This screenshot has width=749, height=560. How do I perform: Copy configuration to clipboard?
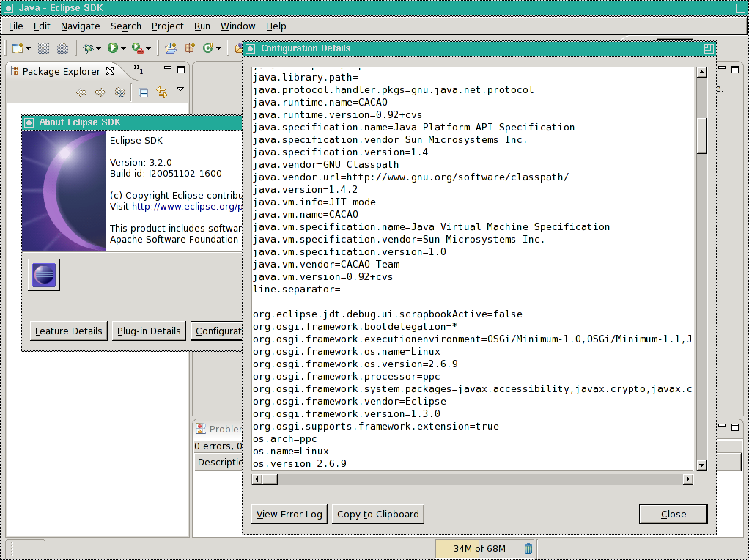click(x=378, y=514)
